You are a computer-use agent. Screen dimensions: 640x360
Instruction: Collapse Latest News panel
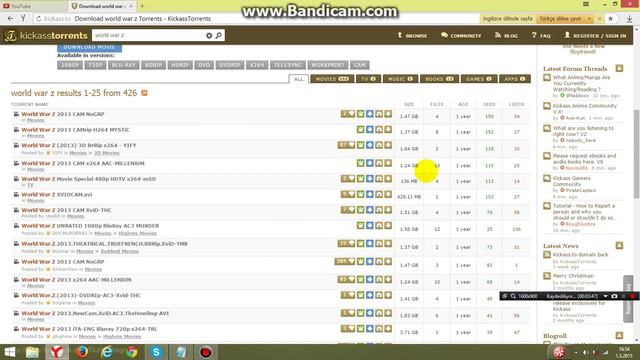click(619, 246)
